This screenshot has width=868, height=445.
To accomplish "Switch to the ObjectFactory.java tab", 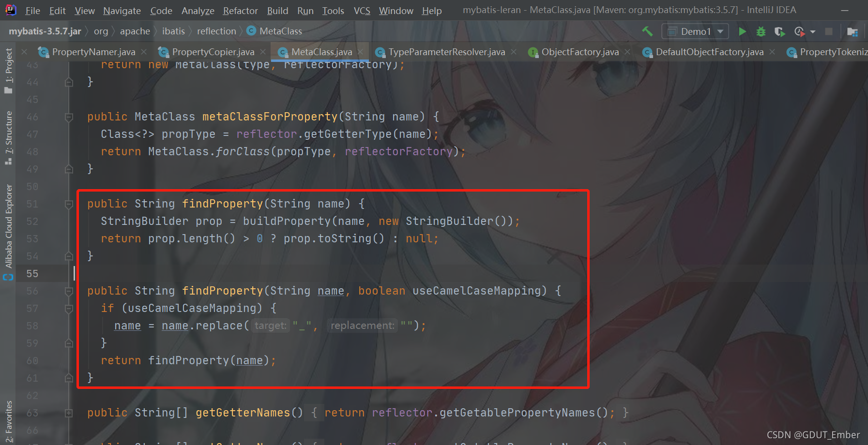I will 580,52.
